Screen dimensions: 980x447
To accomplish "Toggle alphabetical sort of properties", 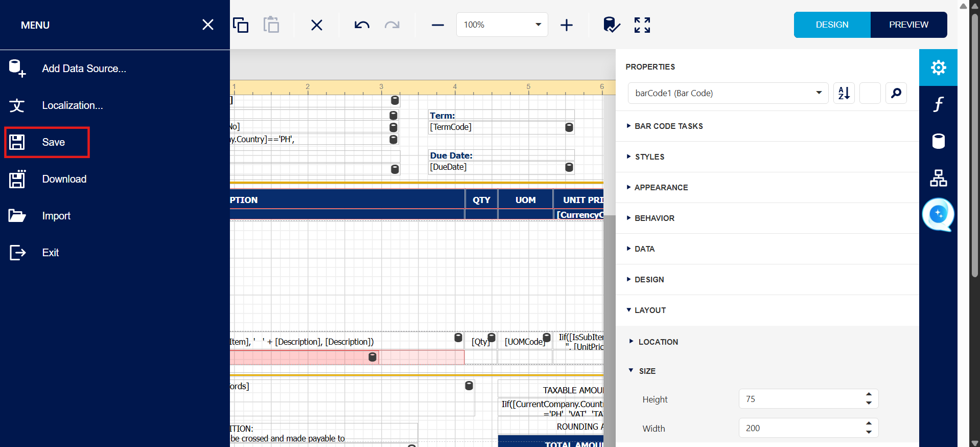I will (x=844, y=93).
